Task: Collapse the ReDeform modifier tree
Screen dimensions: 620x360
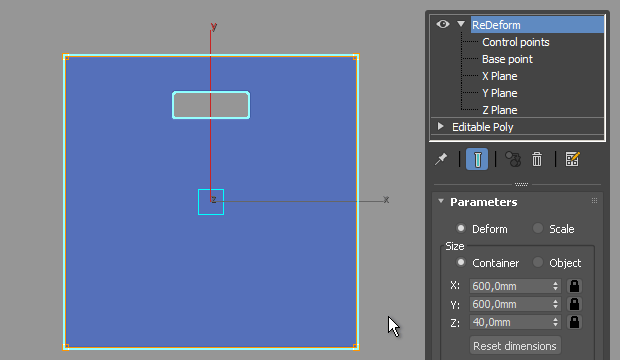Action: point(461,24)
